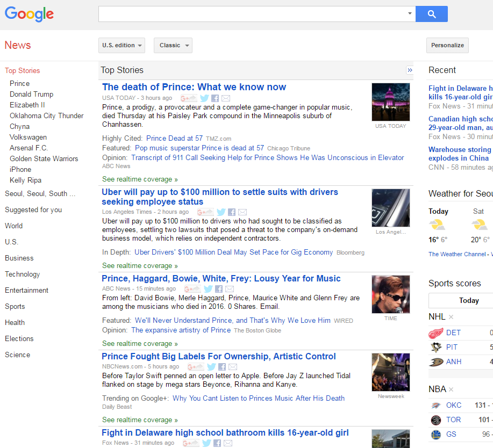This screenshot has height=448, width=493.
Task: Share Prince death story on Facebook
Action: click(215, 98)
